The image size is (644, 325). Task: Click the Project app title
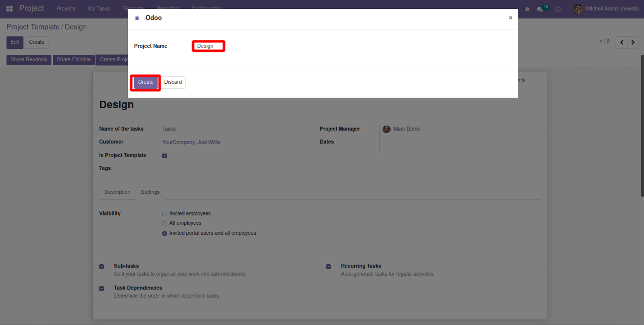31,8
